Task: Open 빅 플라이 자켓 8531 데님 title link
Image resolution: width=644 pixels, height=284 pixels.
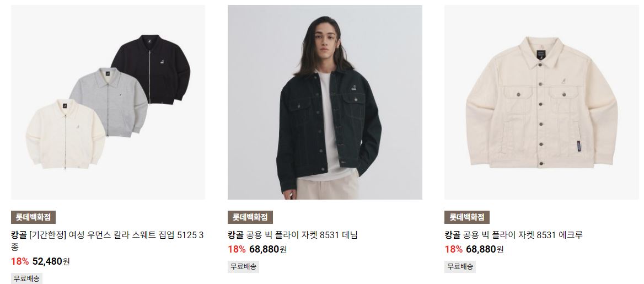Action: (x=293, y=235)
